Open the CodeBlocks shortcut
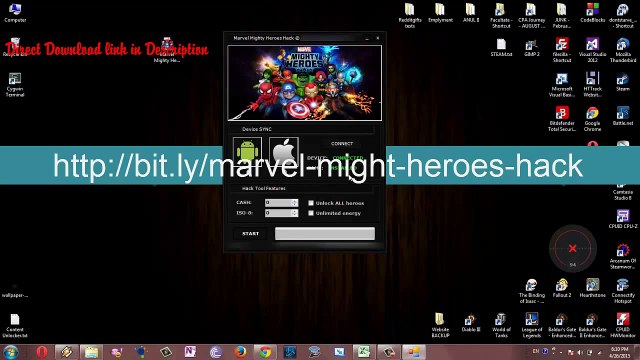The height and width of the screenshot is (360, 640). coord(592,12)
